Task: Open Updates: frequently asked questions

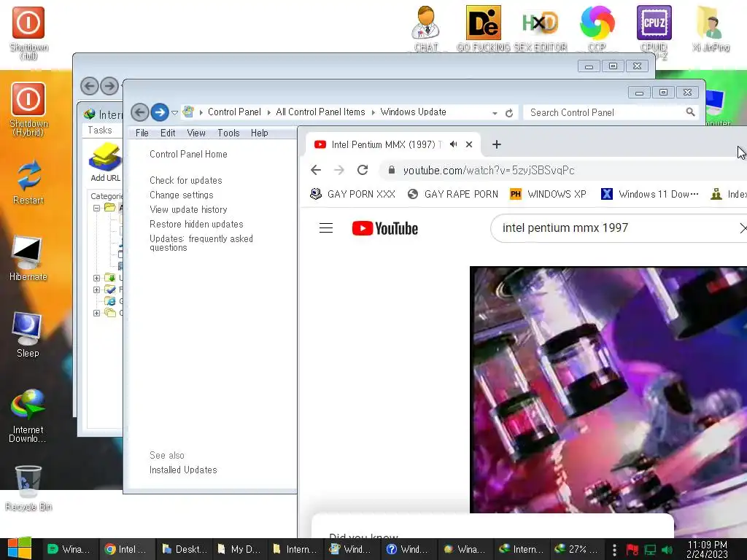Action: (x=201, y=243)
